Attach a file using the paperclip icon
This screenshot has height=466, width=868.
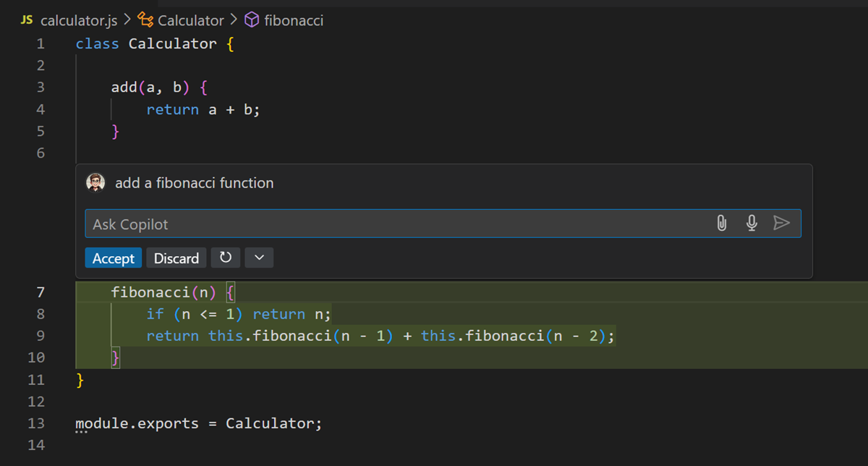pyautogui.click(x=721, y=223)
